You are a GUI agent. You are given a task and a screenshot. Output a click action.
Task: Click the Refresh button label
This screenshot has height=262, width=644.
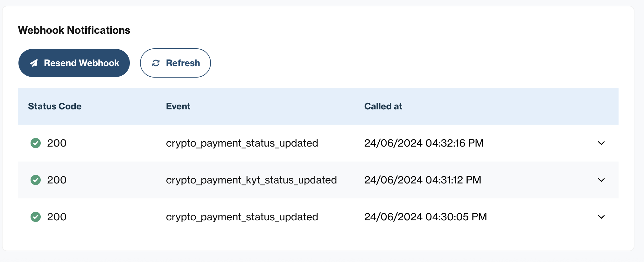click(183, 63)
